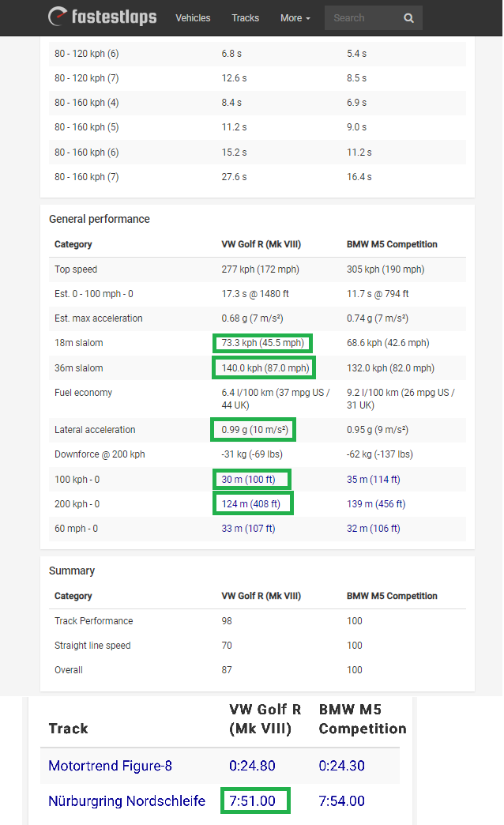Click the Track Performance 98 value
Image resolution: width=504 pixels, height=825 pixels.
(227, 621)
